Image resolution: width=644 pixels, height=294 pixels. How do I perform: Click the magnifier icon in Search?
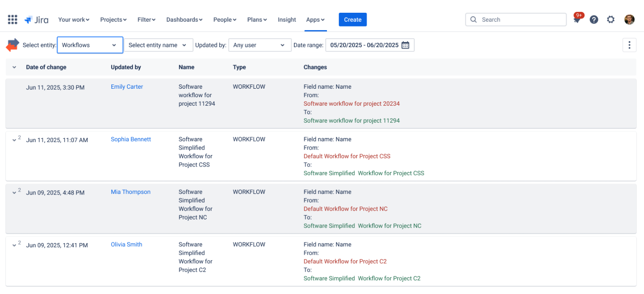coord(474,19)
